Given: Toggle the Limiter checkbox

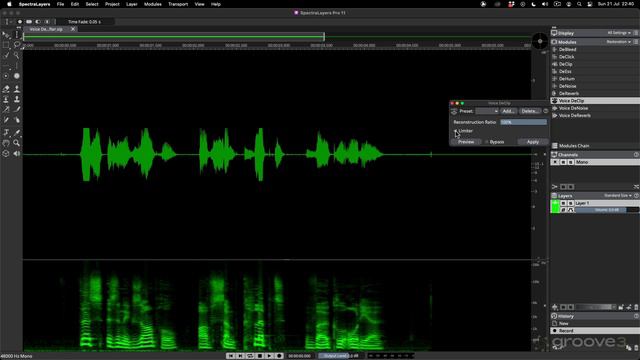Looking at the screenshot, I should 456,131.
